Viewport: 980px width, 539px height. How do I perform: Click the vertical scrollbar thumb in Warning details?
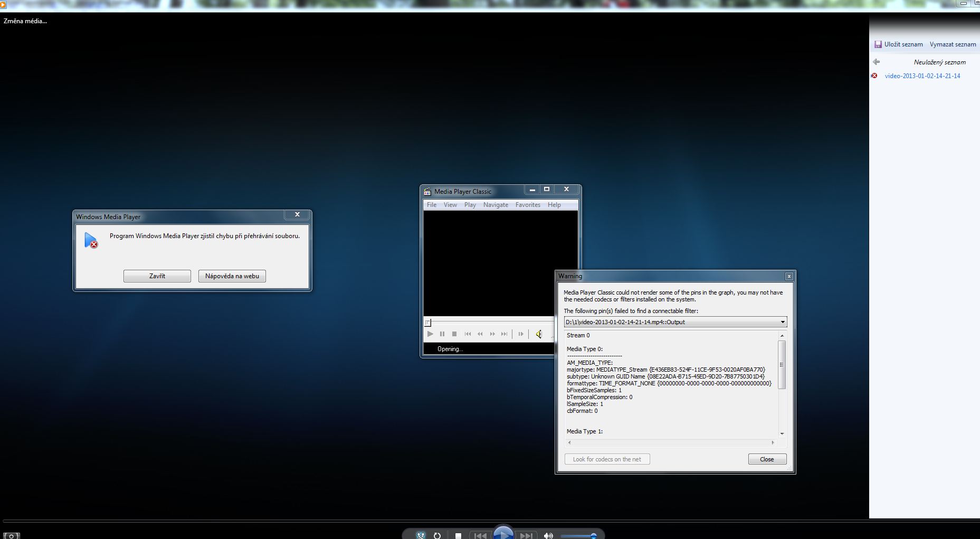point(782,364)
